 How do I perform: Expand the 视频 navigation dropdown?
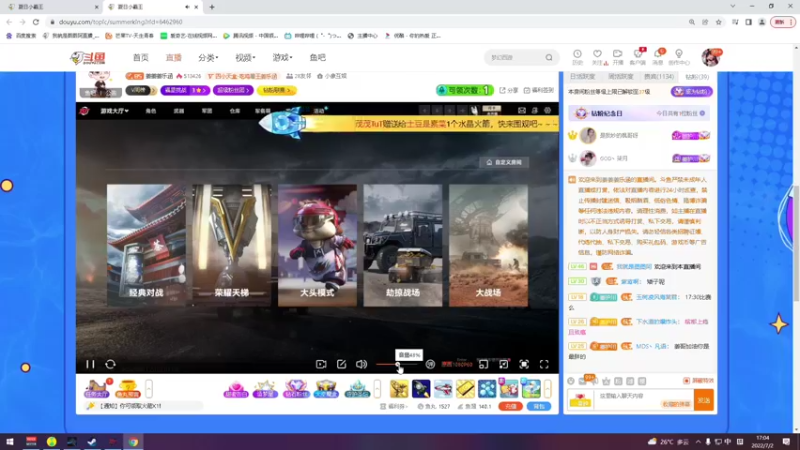pos(245,58)
